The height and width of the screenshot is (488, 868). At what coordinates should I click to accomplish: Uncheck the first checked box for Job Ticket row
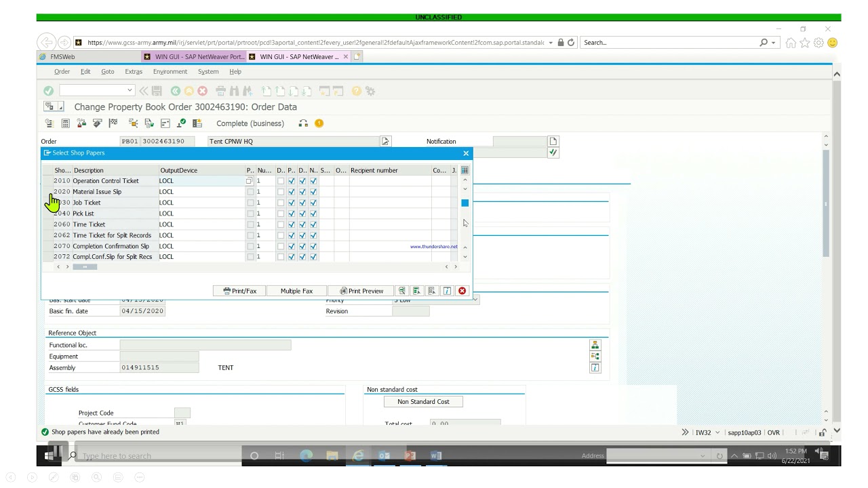pos(292,203)
